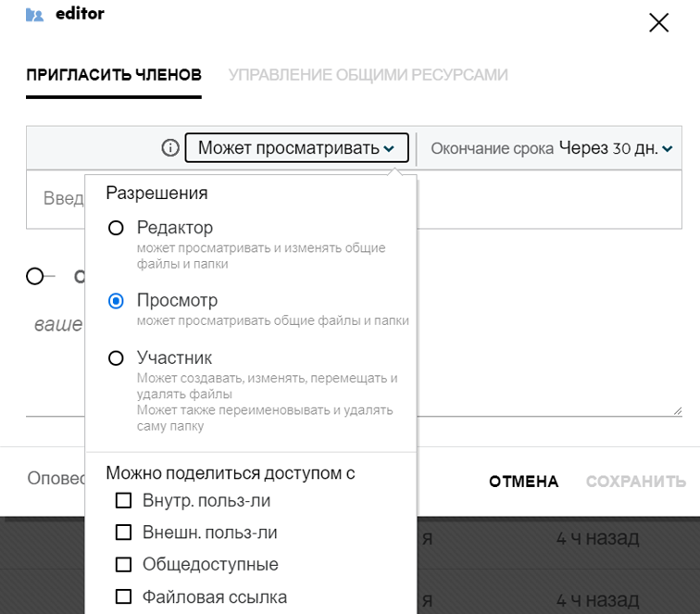700x614 pixels.
Task: Collapse the Может просматривать permissions dropdown
Action: point(296,148)
